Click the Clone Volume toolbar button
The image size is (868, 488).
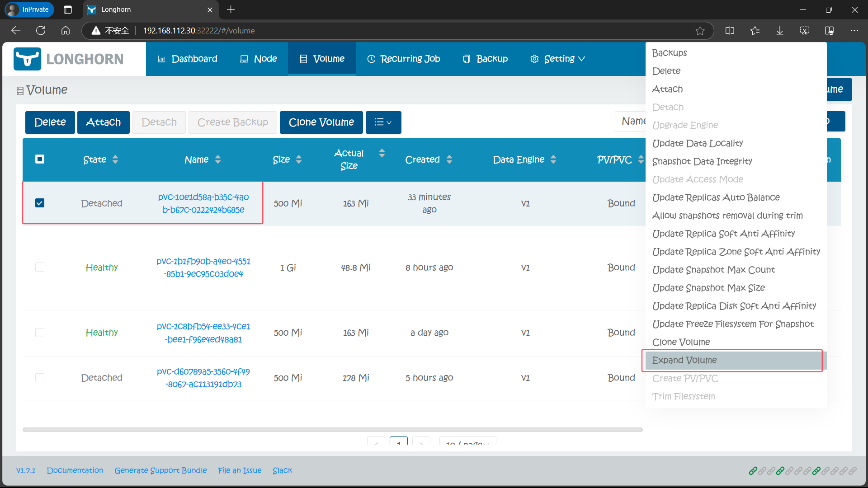pyautogui.click(x=321, y=122)
